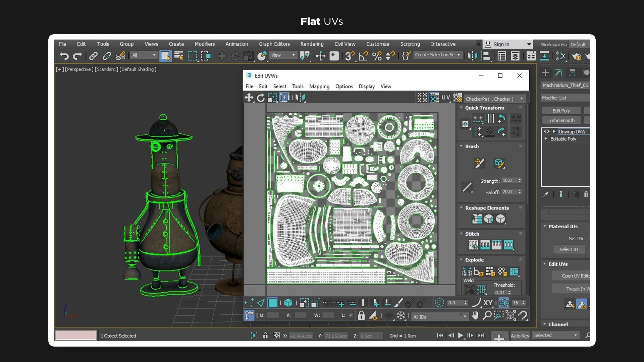Viewport: 644px width, 362px height.
Task: Click the Remove modifier trash icon
Action: pos(586,194)
